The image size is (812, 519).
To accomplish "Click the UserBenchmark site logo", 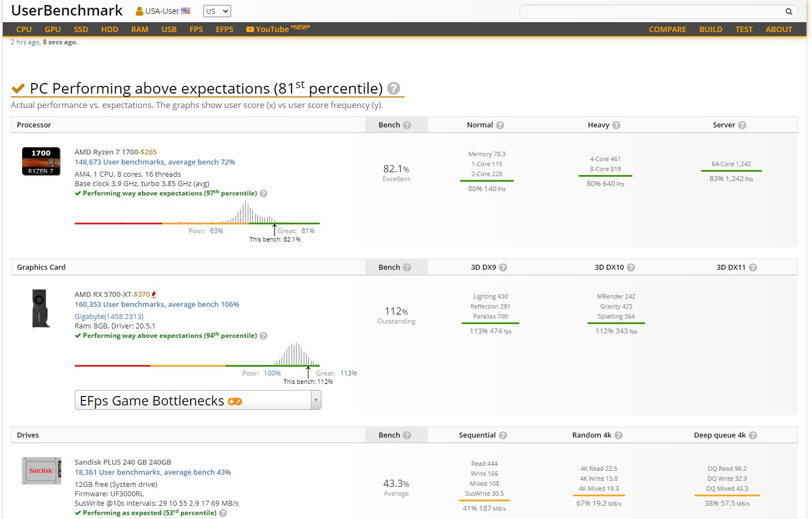I will pyautogui.click(x=67, y=11).
